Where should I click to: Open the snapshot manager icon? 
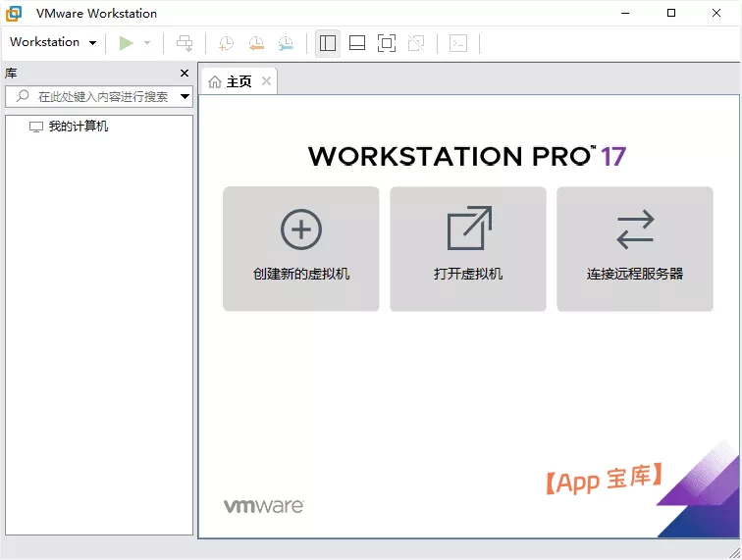[x=285, y=43]
